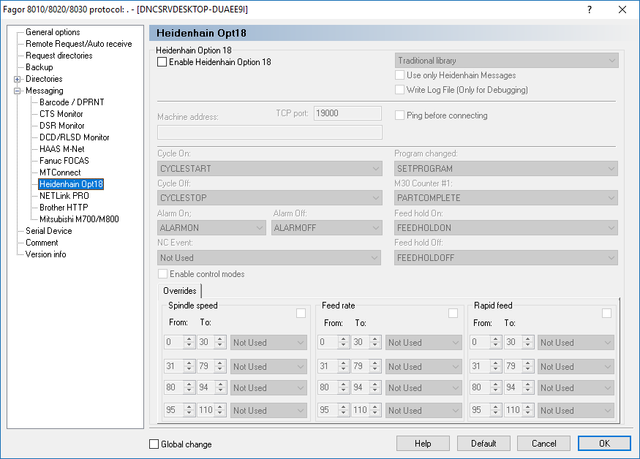The image size is (640, 459).
Task: Open the Cycle On CYCLESTART dropdown
Action: 269,169
